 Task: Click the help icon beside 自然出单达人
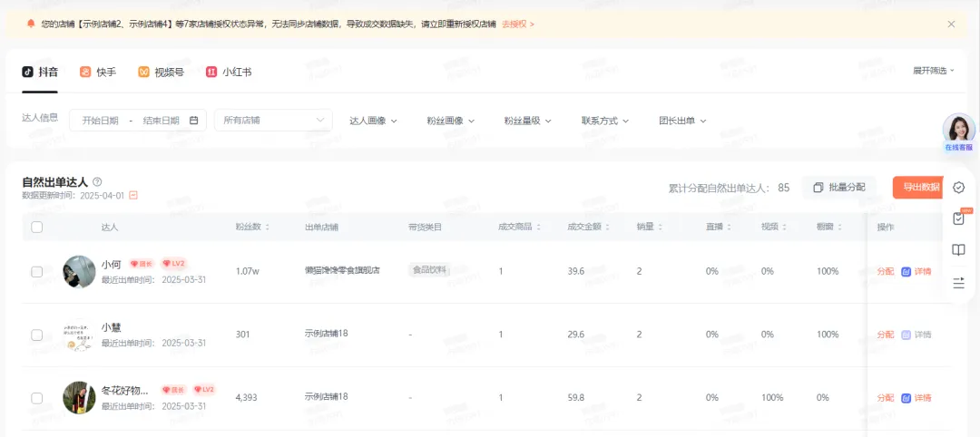(x=97, y=182)
